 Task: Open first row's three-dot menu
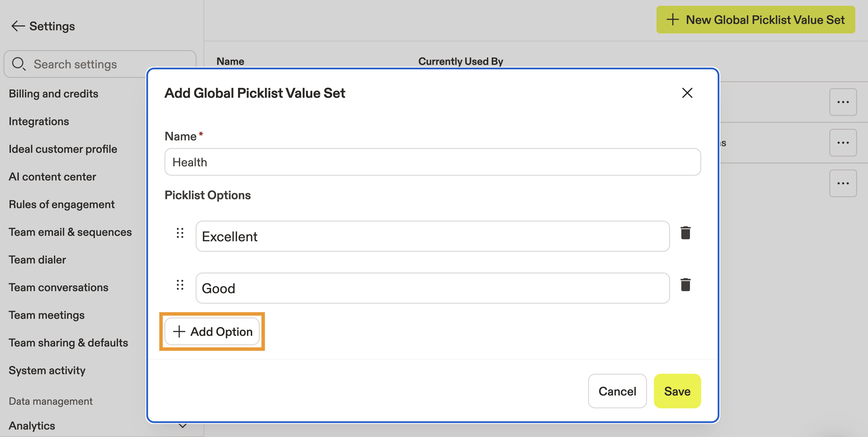pyautogui.click(x=843, y=102)
